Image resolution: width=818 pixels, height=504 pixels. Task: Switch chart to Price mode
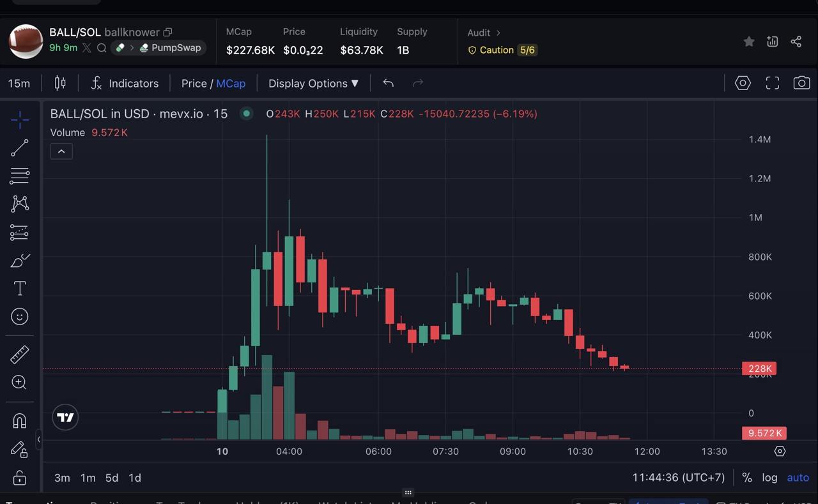coord(194,83)
